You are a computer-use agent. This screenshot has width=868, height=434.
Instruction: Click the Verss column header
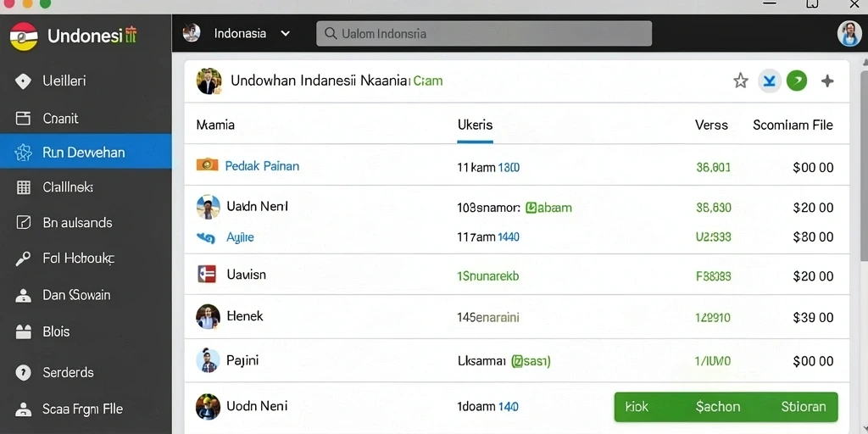point(711,125)
